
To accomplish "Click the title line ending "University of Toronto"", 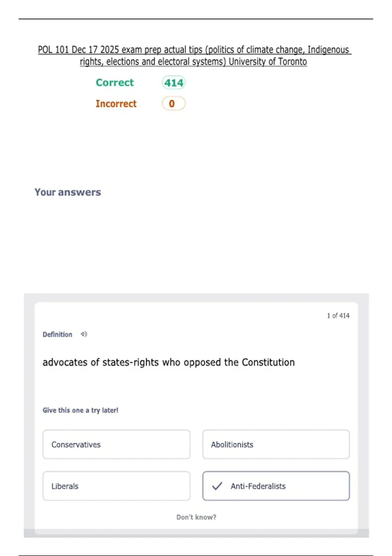I will 193,61.
